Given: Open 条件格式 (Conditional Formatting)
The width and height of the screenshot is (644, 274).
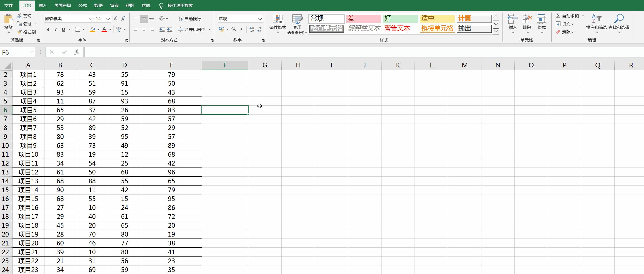Looking at the screenshot, I should pos(278,24).
